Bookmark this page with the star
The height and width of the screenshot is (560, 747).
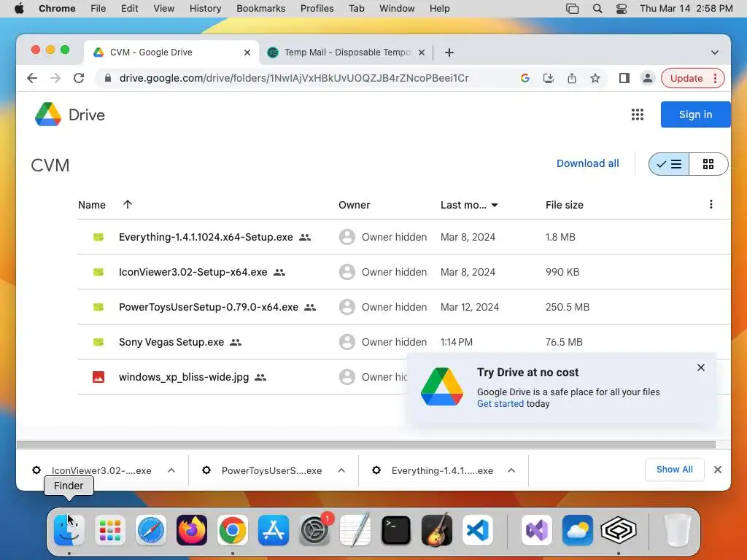595,78
